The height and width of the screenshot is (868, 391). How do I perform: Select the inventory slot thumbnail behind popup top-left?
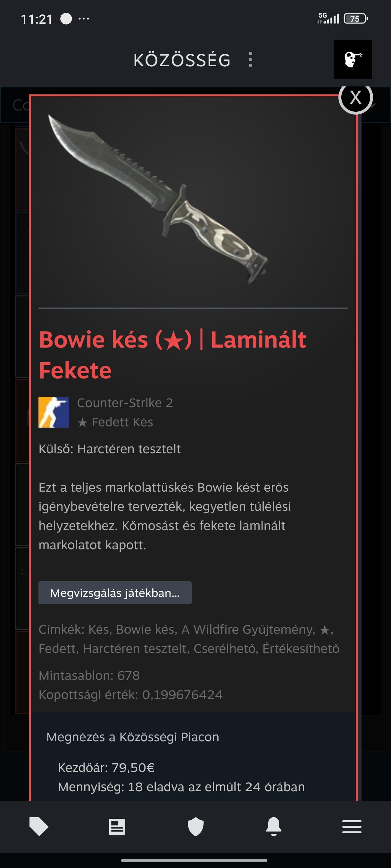[22, 168]
